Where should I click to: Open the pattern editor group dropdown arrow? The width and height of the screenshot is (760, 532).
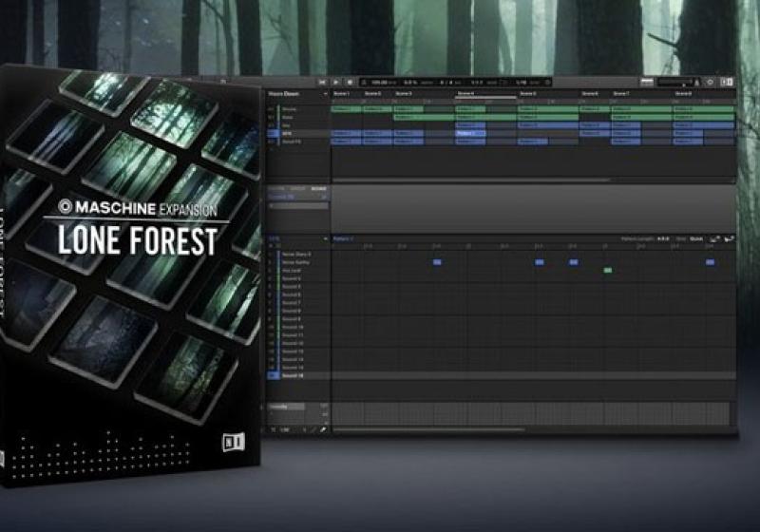tap(325, 238)
